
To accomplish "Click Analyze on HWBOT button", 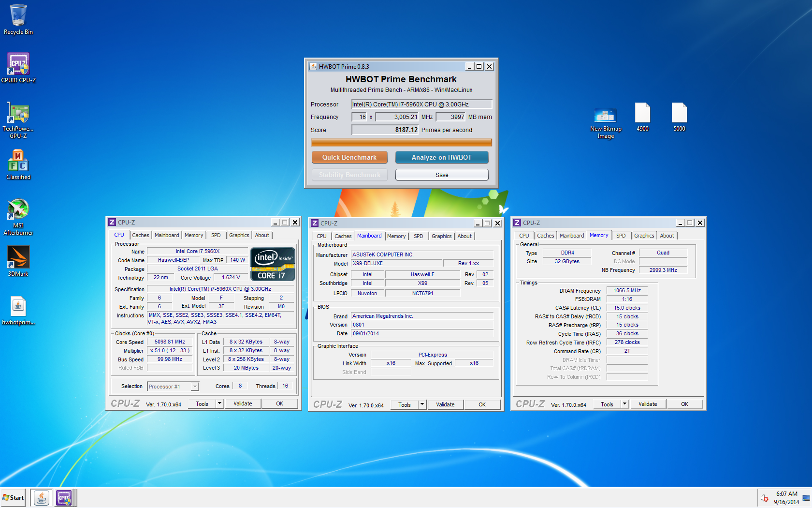I will point(442,157).
